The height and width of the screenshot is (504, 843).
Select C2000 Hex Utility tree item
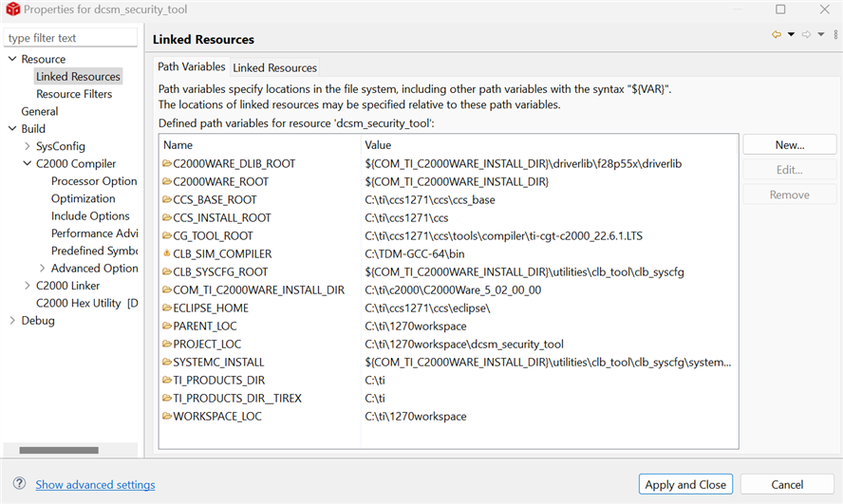click(87, 303)
